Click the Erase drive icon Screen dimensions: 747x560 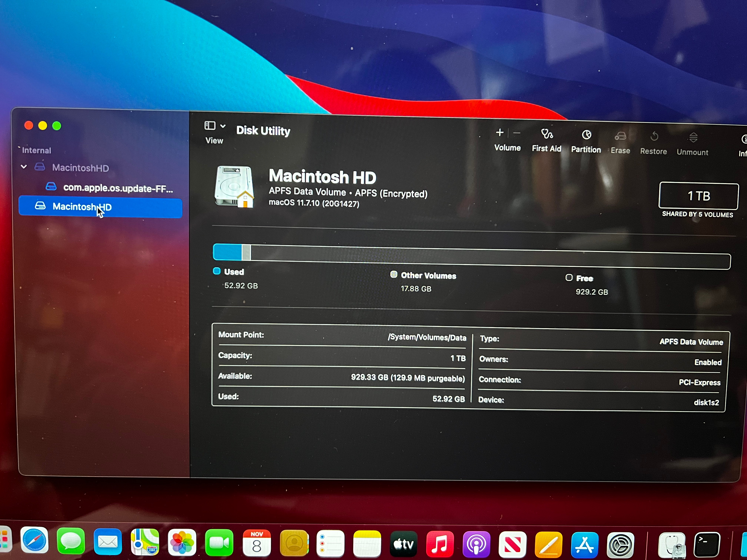[620, 136]
